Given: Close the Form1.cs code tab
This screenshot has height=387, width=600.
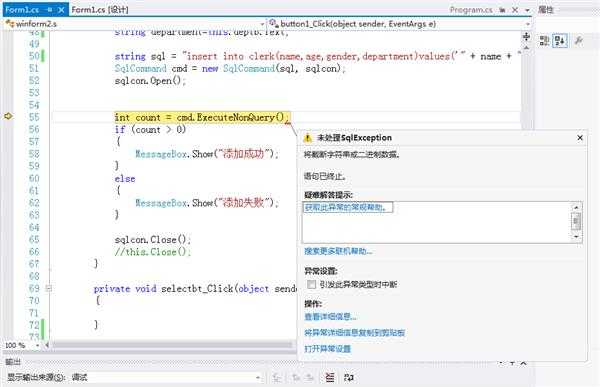Looking at the screenshot, I should point(61,10).
